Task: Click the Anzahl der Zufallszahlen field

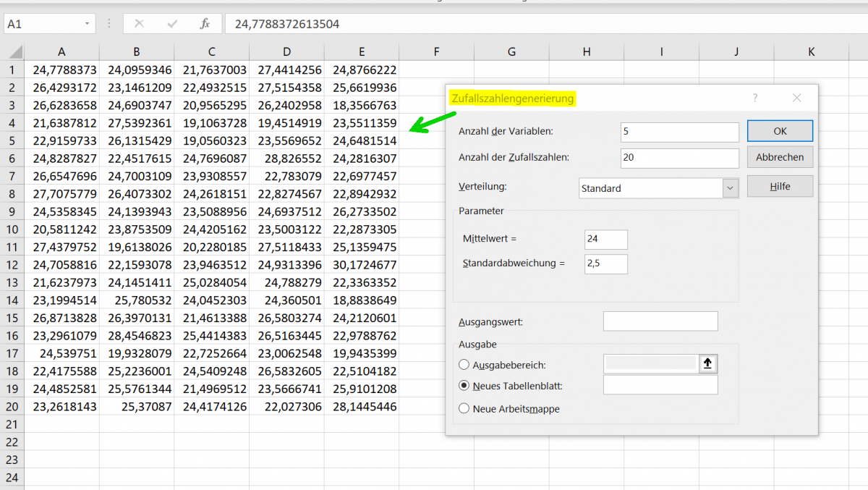Action: [680, 158]
